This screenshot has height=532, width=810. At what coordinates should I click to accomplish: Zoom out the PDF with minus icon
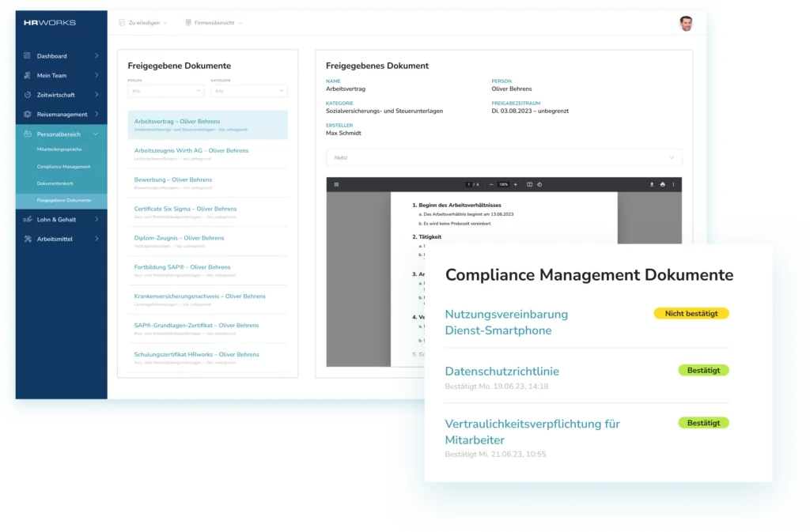(x=491, y=184)
